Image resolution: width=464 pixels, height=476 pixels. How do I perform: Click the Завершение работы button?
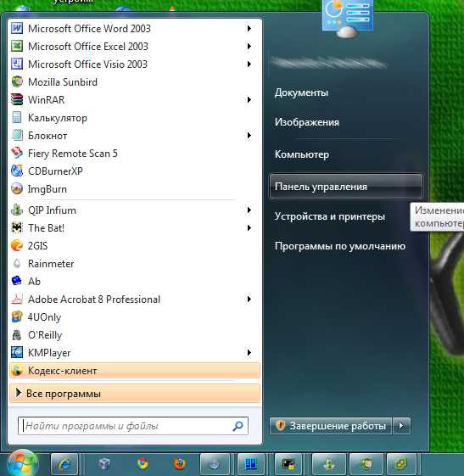[331, 426]
